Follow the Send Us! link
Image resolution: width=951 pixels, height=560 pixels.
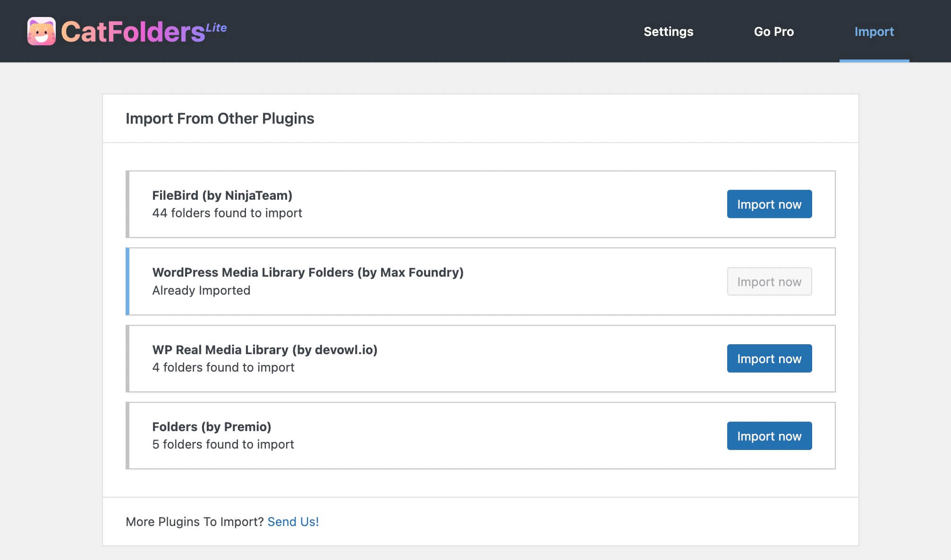tap(293, 521)
